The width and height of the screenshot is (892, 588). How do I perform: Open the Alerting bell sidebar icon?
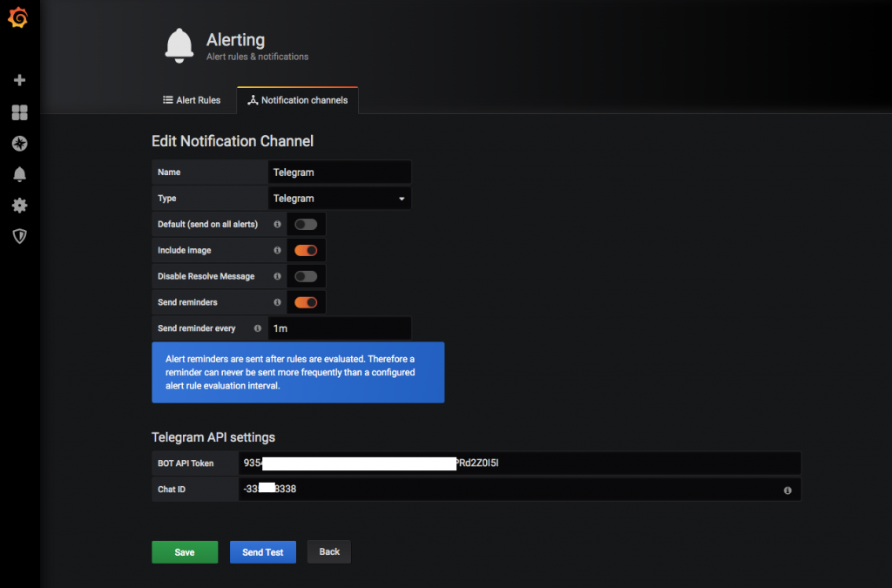[19, 174]
